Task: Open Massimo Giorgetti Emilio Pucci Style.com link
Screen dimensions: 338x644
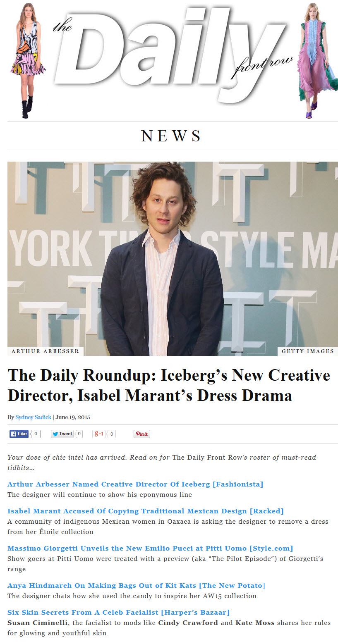Action: [x=150, y=548]
